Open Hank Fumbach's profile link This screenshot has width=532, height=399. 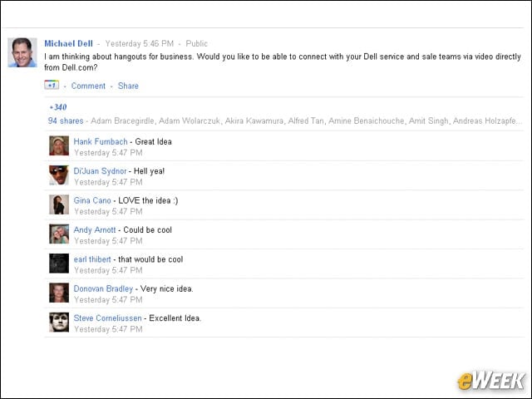tap(101, 141)
